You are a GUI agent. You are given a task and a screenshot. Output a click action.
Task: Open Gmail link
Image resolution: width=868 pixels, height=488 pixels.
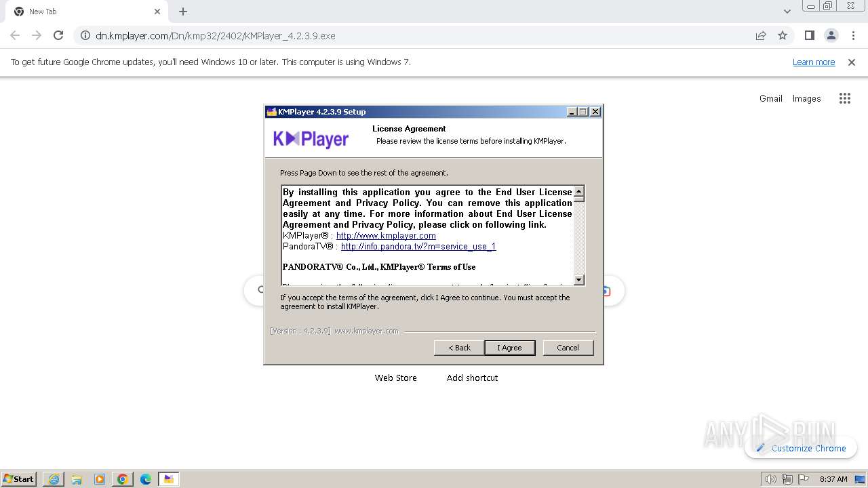pyautogui.click(x=770, y=98)
